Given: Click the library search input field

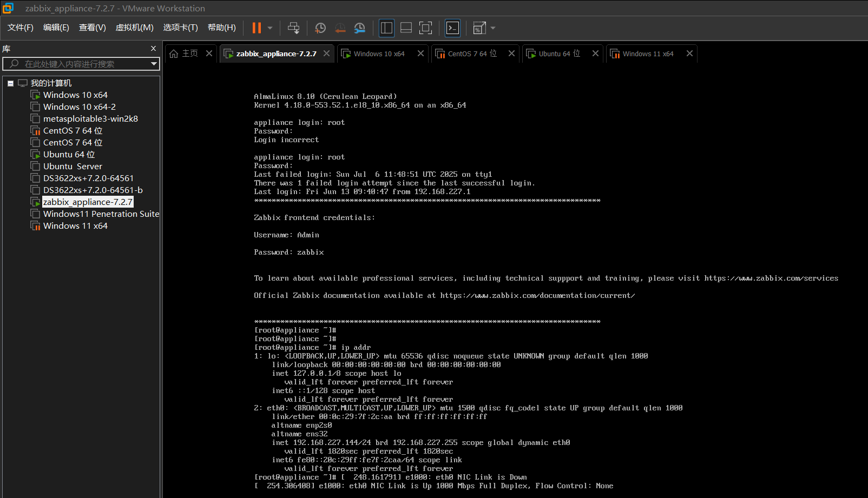Looking at the screenshot, I should [x=81, y=64].
